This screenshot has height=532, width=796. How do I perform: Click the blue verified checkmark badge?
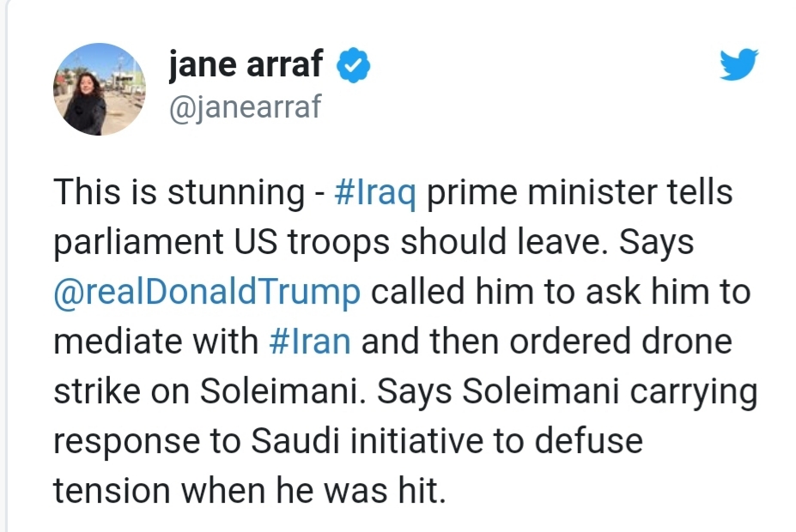354,65
